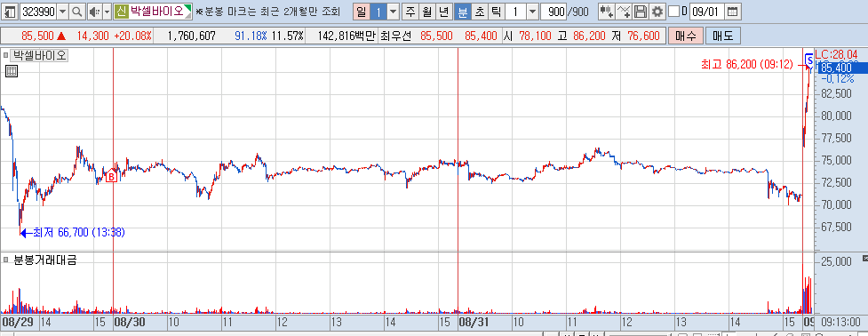The width and height of the screenshot is (868, 336).
Task: Open the candlestick indicator add icon
Action: [x=607, y=11]
